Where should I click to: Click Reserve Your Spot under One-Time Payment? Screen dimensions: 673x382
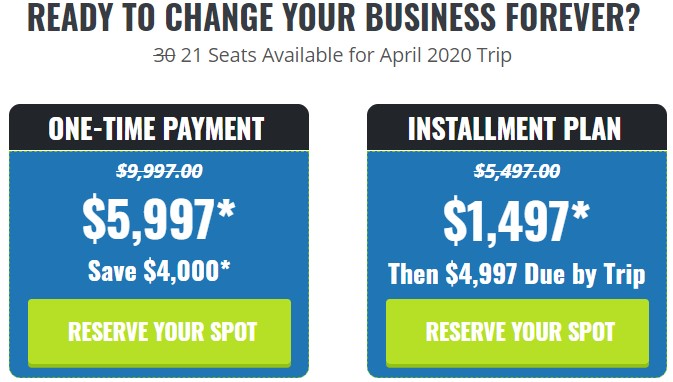tap(159, 333)
